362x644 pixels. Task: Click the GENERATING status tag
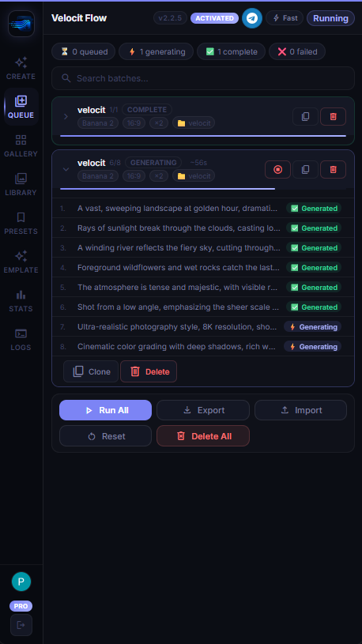(153, 163)
